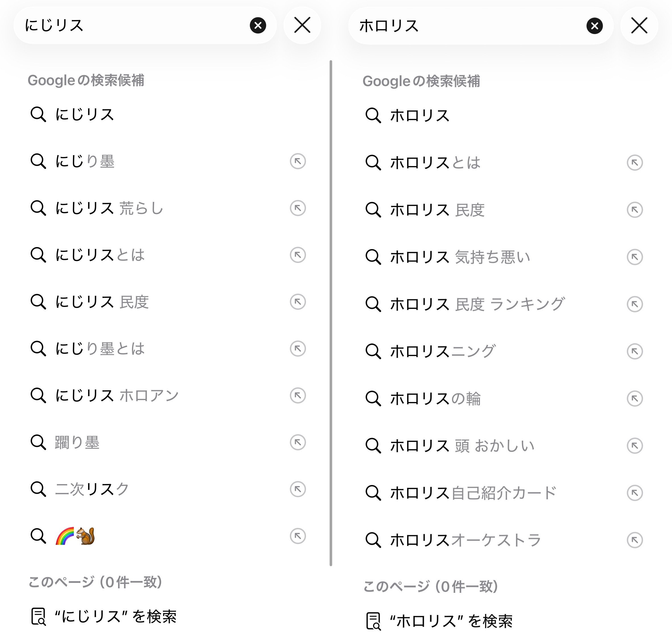
Task: Clear the にじリス search field text
Action: (258, 25)
